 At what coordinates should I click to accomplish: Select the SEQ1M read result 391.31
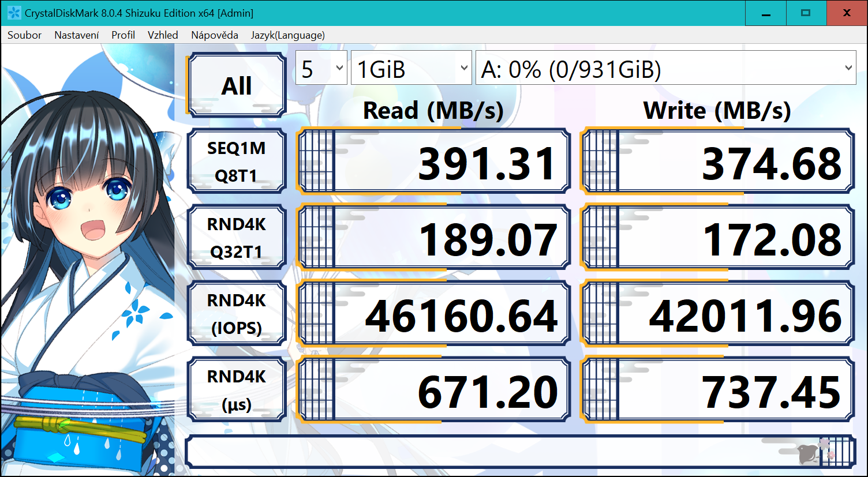(x=433, y=161)
